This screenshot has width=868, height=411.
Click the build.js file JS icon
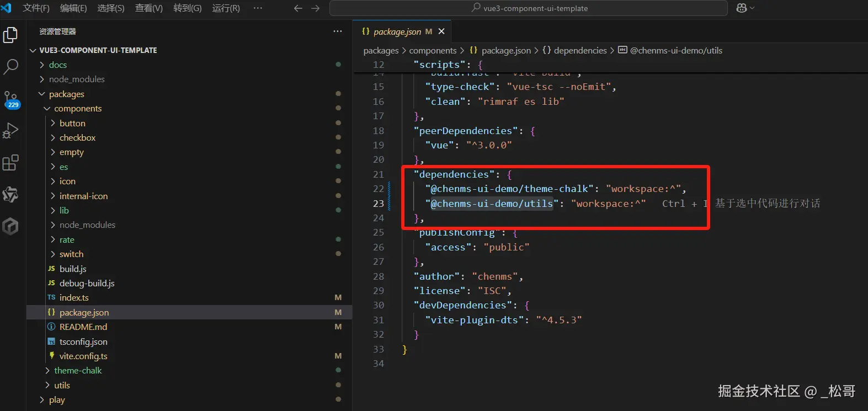coord(51,269)
